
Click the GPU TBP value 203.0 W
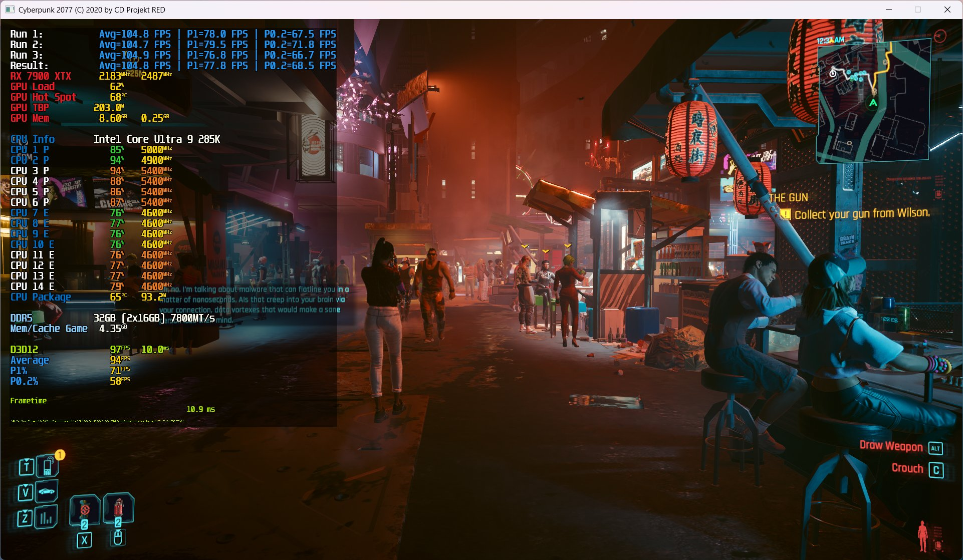(109, 108)
